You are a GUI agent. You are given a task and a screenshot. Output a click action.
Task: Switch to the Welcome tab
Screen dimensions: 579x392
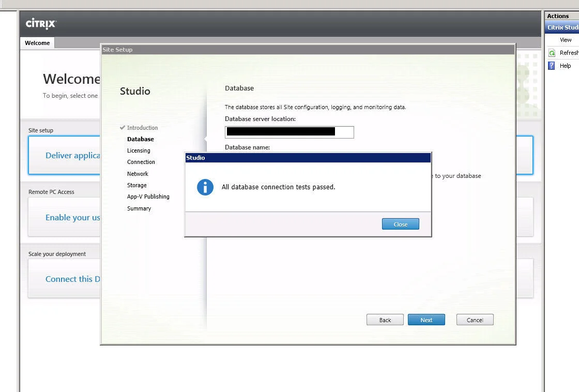37,43
